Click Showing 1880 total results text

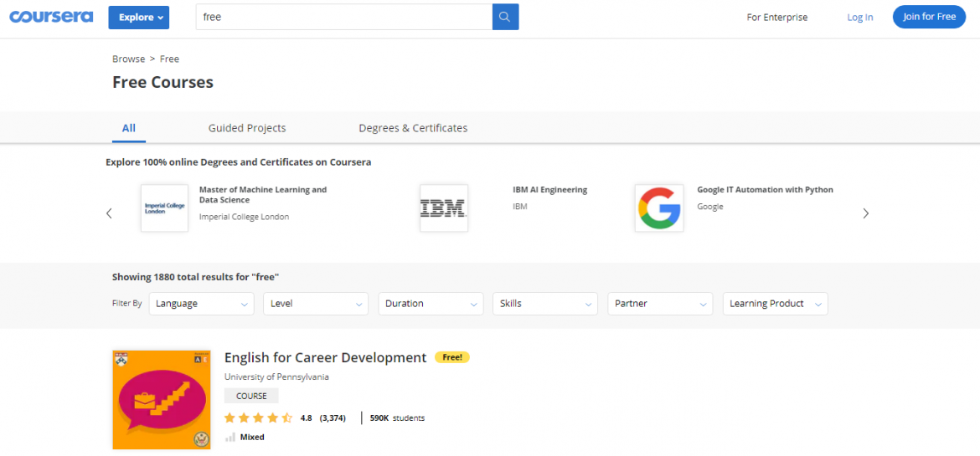click(196, 277)
